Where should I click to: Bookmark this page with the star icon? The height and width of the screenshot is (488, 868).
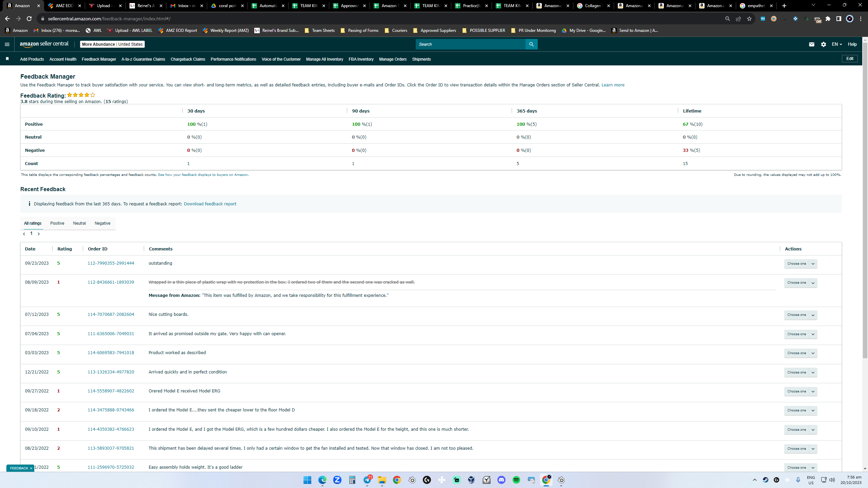[x=749, y=19]
